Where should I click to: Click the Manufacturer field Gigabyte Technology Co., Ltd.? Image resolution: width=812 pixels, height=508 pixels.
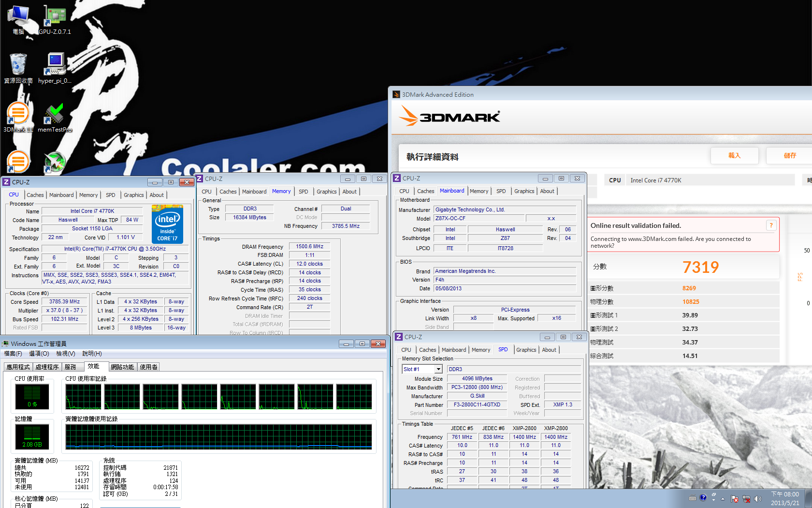505,209
